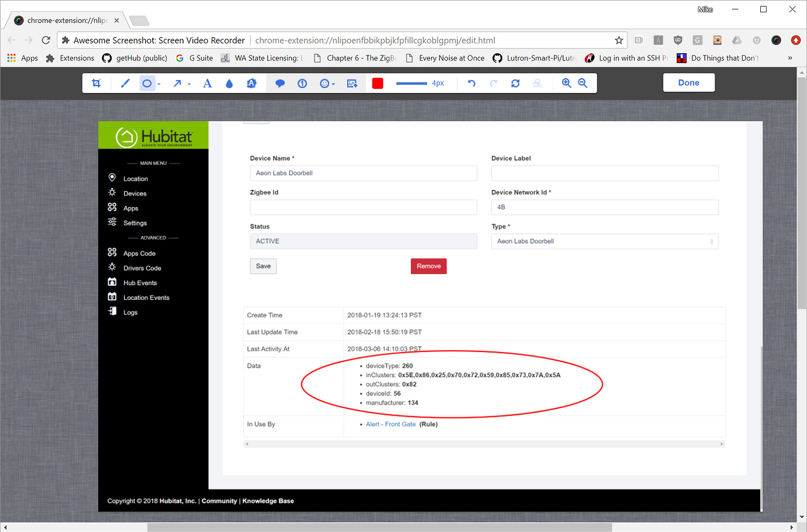
Task: Open the shape tool dropdown arrow
Action: [159, 84]
